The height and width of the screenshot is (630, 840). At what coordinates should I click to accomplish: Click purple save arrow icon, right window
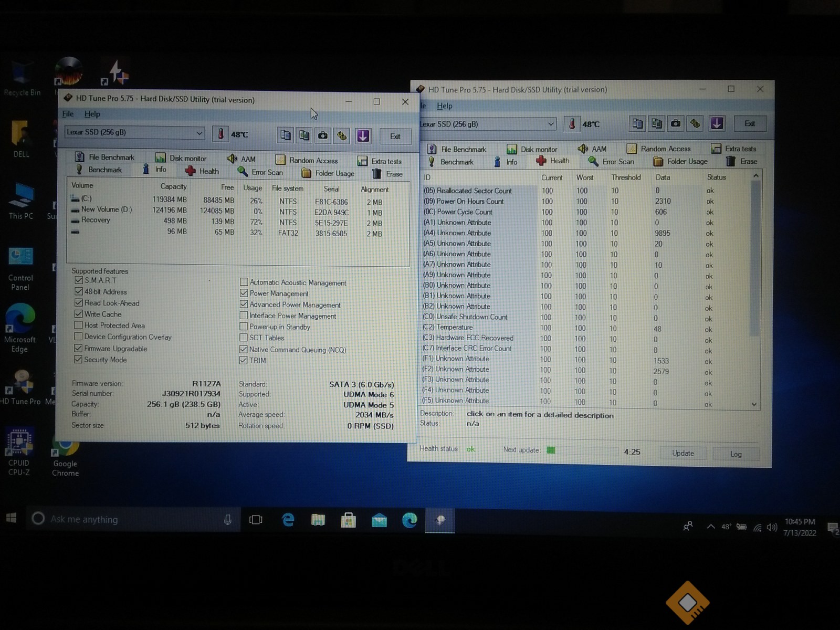click(717, 123)
